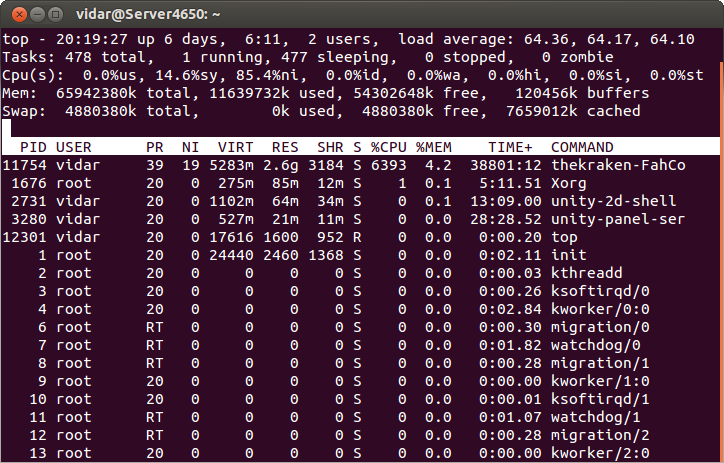The height and width of the screenshot is (463, 724).
Task: Click the top time stamp 20:19:27
Action: (x=91, y=39)
